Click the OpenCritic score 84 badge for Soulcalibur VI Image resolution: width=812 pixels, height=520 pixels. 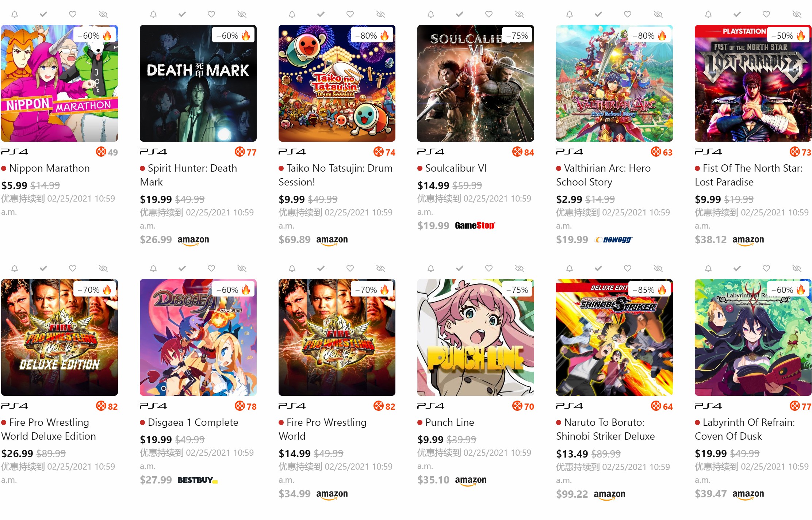(x=523, y=152)
